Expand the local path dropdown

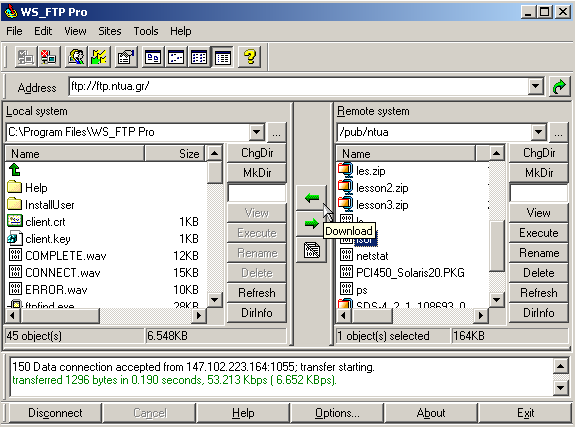click(257, 132)
